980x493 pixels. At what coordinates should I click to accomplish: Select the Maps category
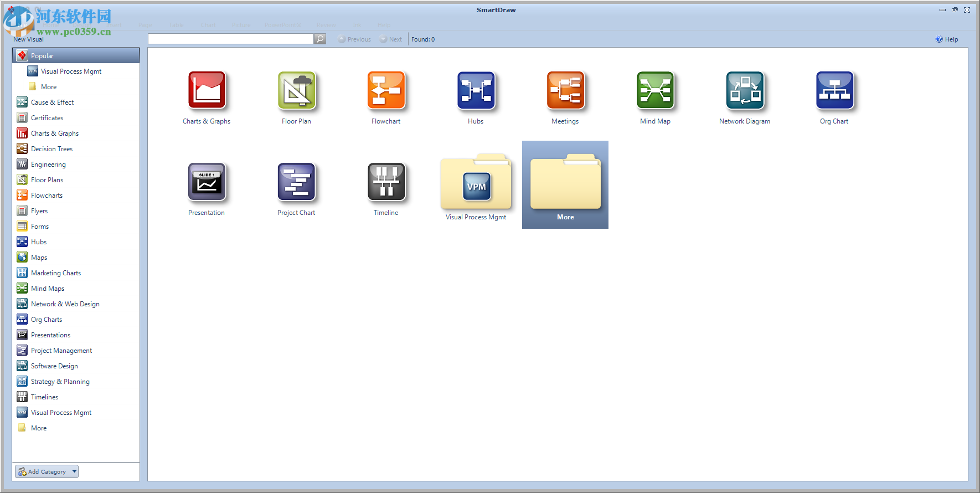click(39, 258)
